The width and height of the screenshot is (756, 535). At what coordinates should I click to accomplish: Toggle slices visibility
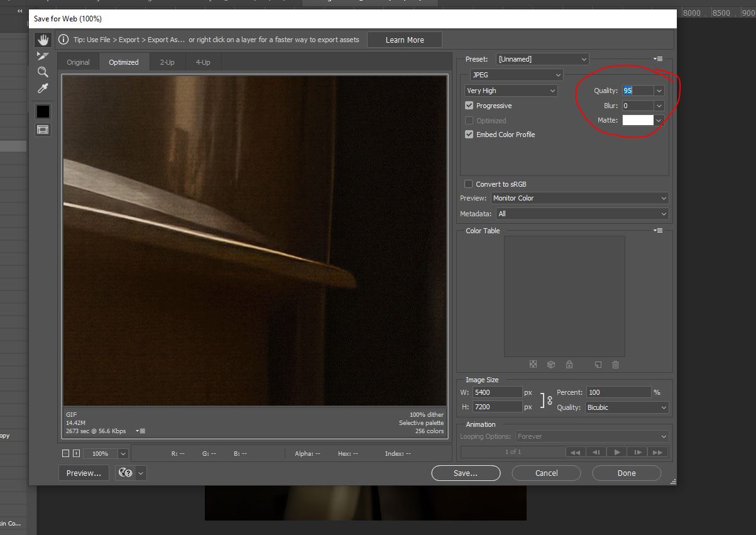tap(42, 129)
